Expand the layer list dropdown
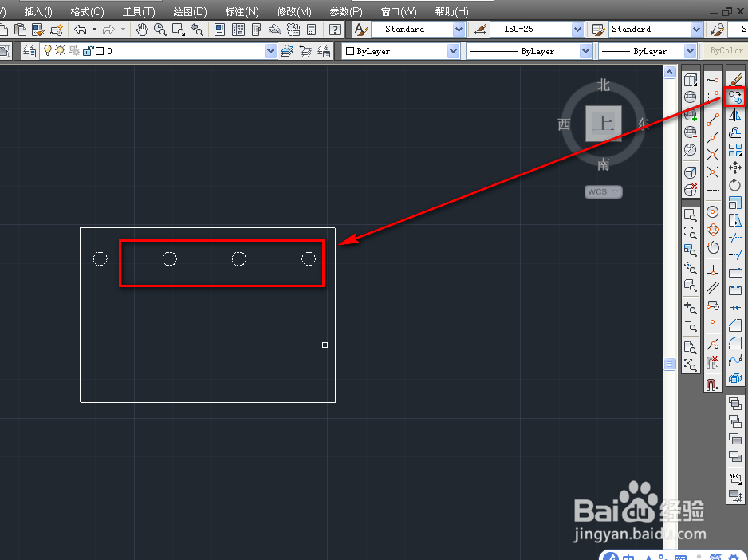This screenshot has height=560, width=748. click(x=270, y=50)
